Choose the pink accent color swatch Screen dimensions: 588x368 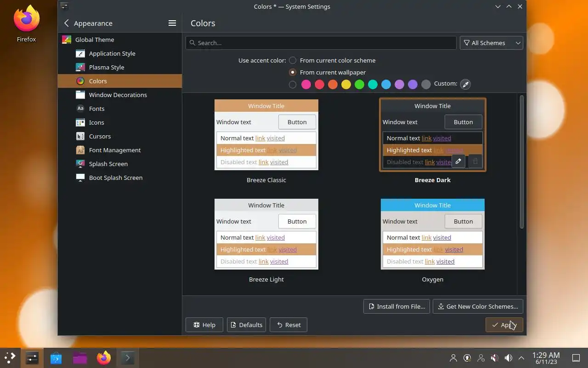[x=306, y=84]
